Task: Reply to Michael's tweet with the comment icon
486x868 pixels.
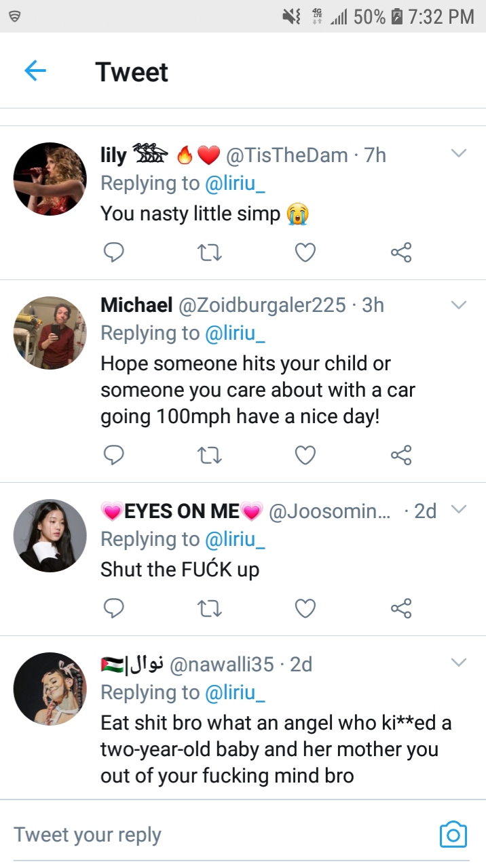Action: [x=113, y=455]
